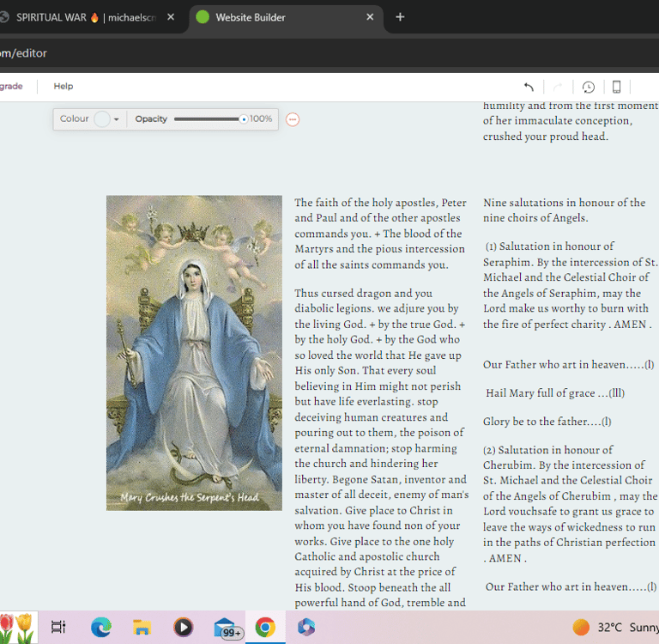659x644 pixels.
Task: Open Task View on the taskbar
Action: click(58, 627)
